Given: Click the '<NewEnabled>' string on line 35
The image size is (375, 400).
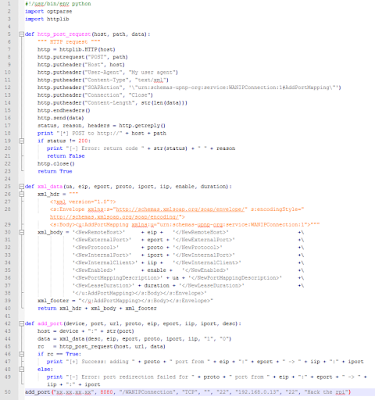Looking at the screenshot, I should tap(94, 270).
